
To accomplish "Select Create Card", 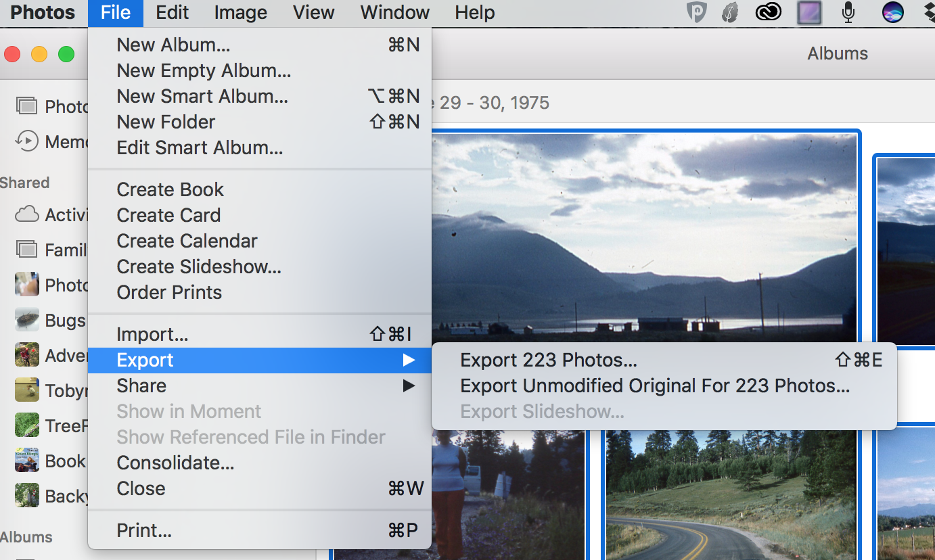I will (x=260, y=216).
